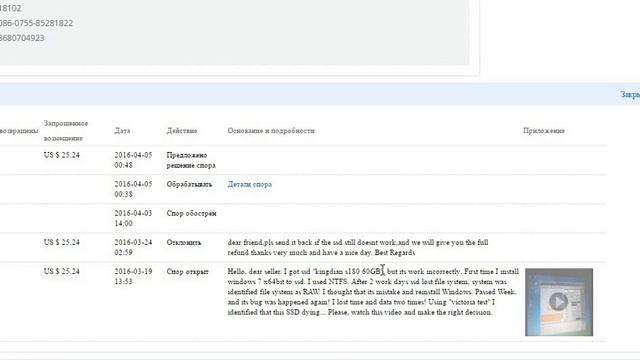Viewport: 640px width, 360px height.
Task: Select the "Запрошенное возмещение" column header
Action: click(66, 131)
